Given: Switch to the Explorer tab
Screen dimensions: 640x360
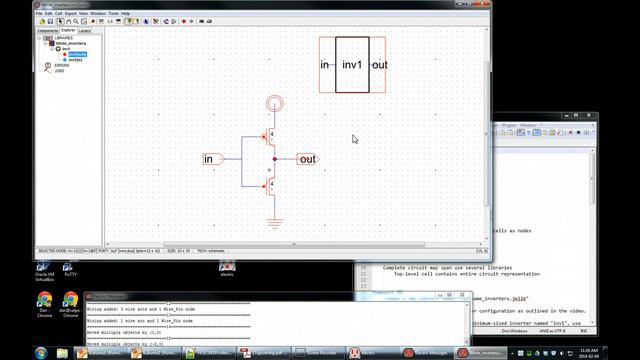Looking at the screenshot, I should [68, 30].
